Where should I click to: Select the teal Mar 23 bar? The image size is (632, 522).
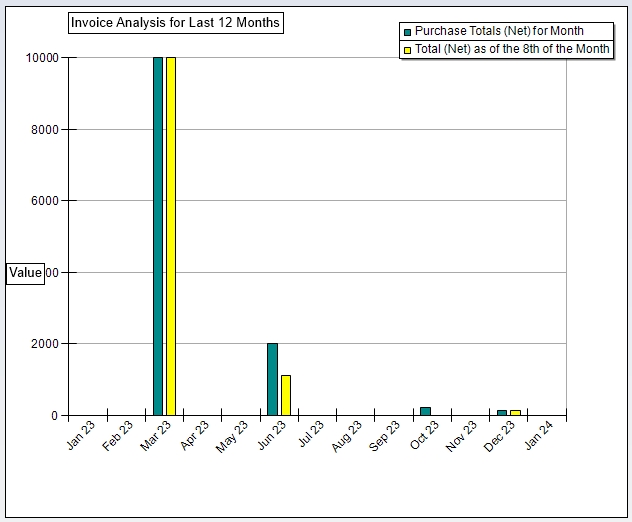click(158, 236)
